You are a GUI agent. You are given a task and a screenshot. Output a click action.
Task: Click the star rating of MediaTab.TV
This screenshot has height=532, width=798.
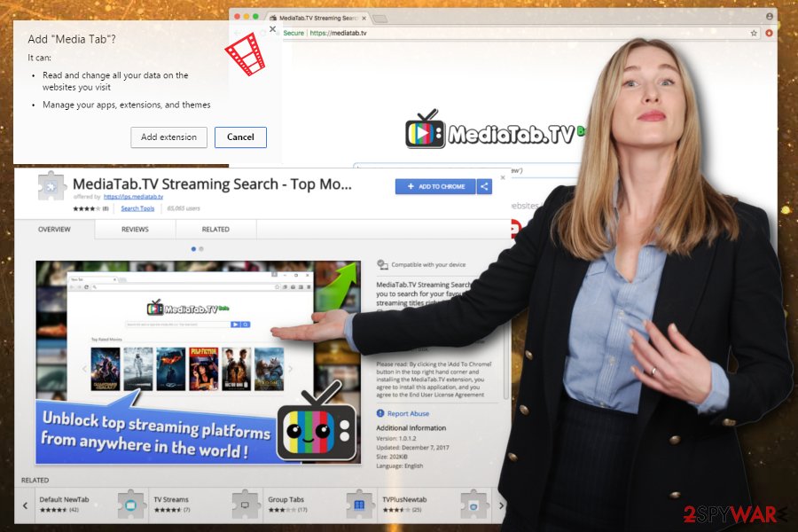click(x=86, y=208)
